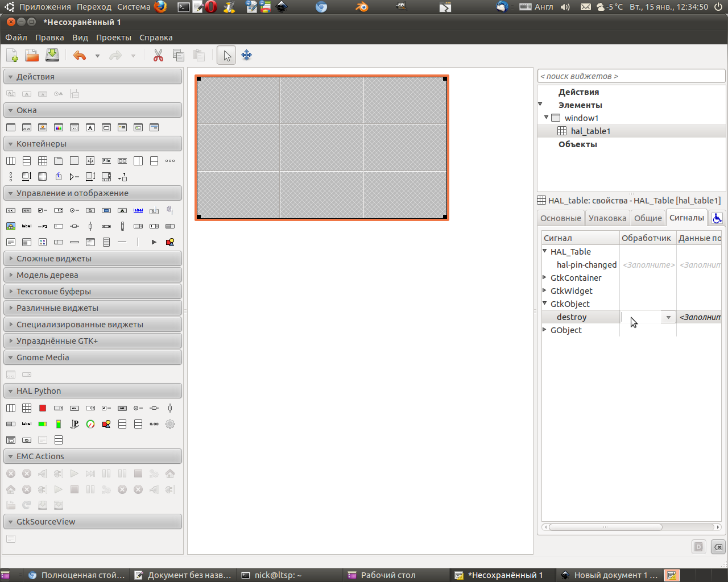The width and height of the screenshot is (728, 582).
Task: Choose the calendar widget
Action: coord(90,242)
